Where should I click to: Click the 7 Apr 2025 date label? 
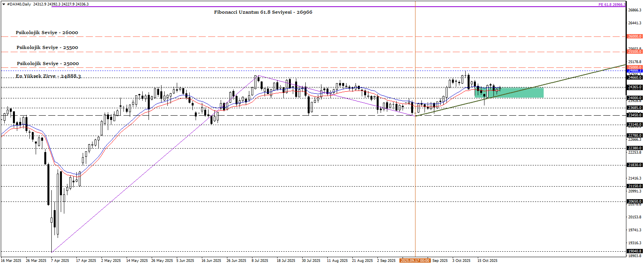(x=60, y=261)
